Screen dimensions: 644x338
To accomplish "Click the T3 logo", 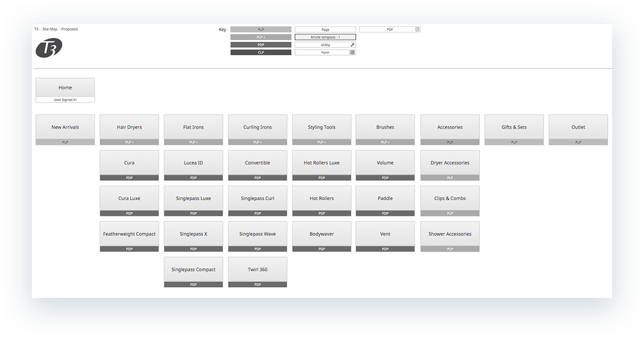I will point(49,48).
